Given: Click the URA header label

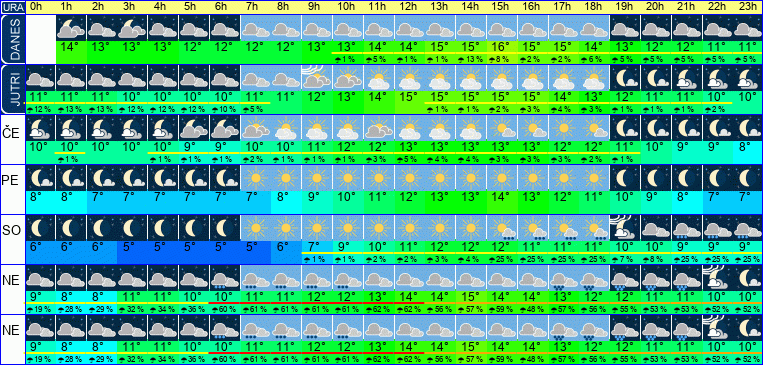Looking at the screenshot, I should [13, 7].
